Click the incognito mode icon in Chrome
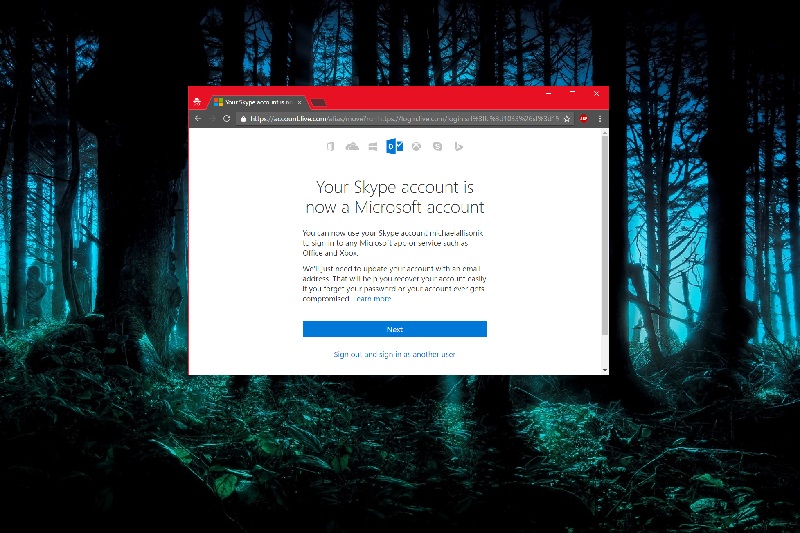This screenshot has width=800, height=533. (197, 102)
